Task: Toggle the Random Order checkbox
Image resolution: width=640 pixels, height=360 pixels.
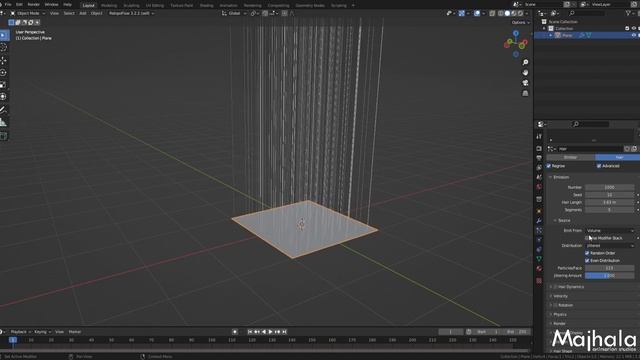Action: pyautogui.click(x=587, y=253)
